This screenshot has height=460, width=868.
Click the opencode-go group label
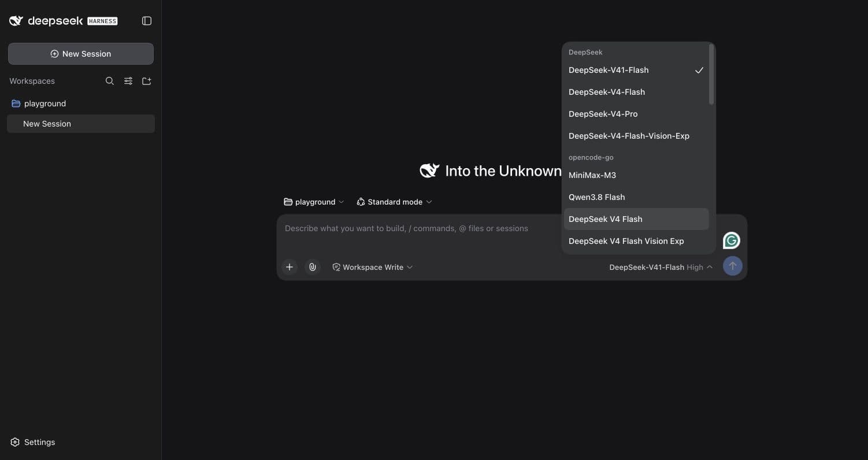591,157
